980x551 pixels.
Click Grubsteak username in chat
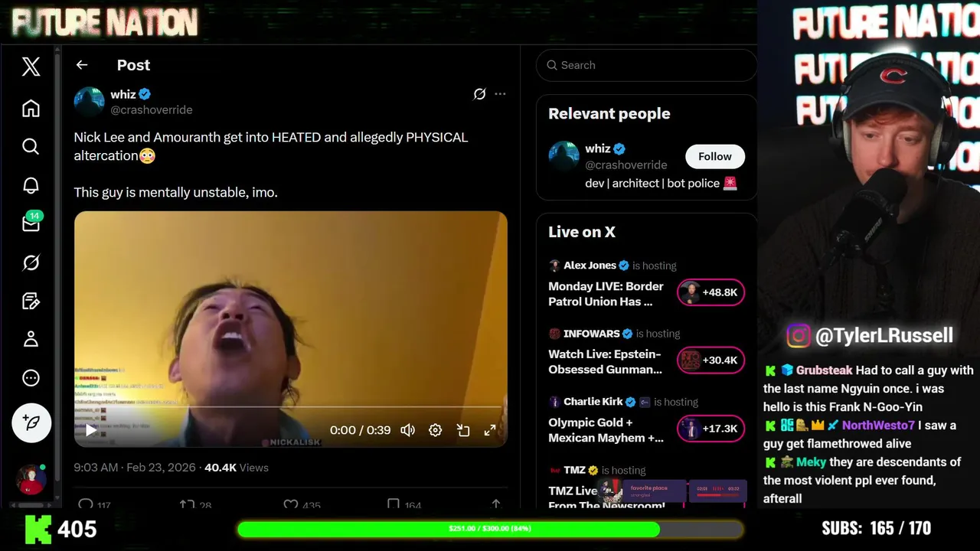[824, 370]
